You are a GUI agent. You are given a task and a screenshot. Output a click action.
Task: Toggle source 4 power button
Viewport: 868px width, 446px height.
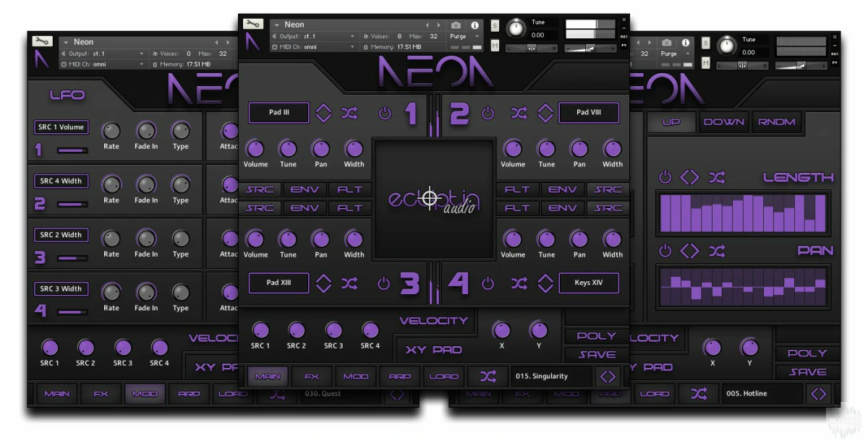click(488, 283)
